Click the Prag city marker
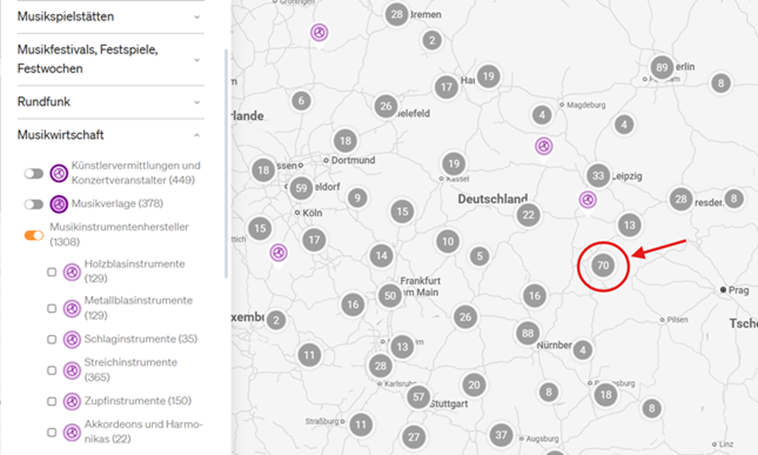This screenshot has width=758, height=455. tap(723, 290)
